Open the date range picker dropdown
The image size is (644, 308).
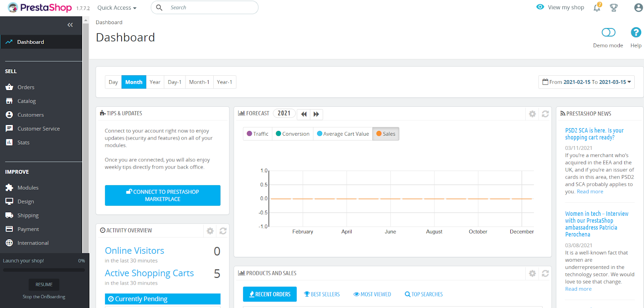pyautogui.click(x=586, y=82)
